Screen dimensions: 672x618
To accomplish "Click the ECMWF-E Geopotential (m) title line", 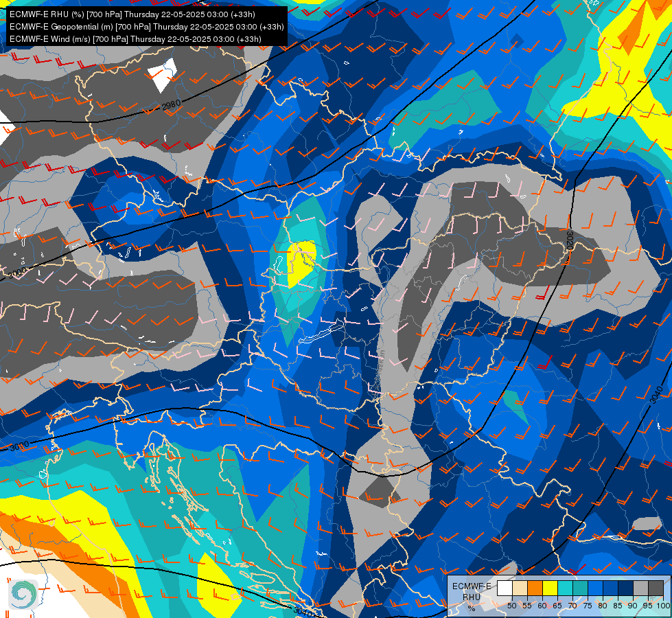I will coord(147,27).
